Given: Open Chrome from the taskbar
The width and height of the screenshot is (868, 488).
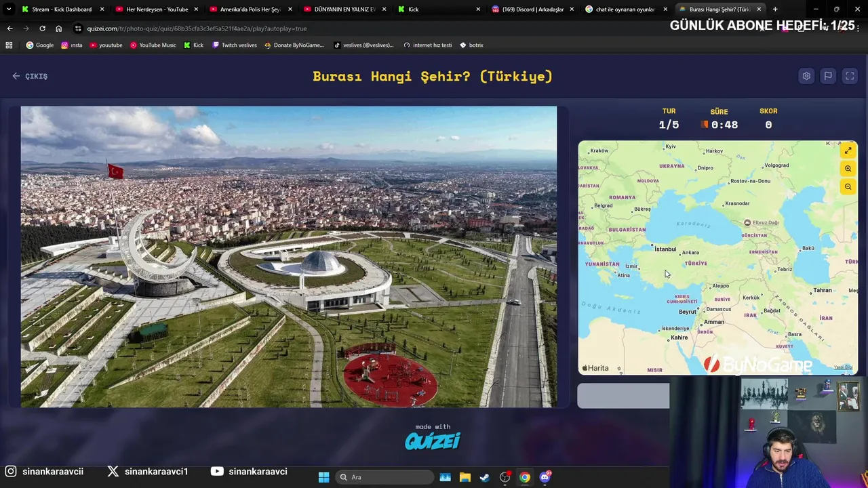Looking at the screenshot, I should click(x=525, y=477).
